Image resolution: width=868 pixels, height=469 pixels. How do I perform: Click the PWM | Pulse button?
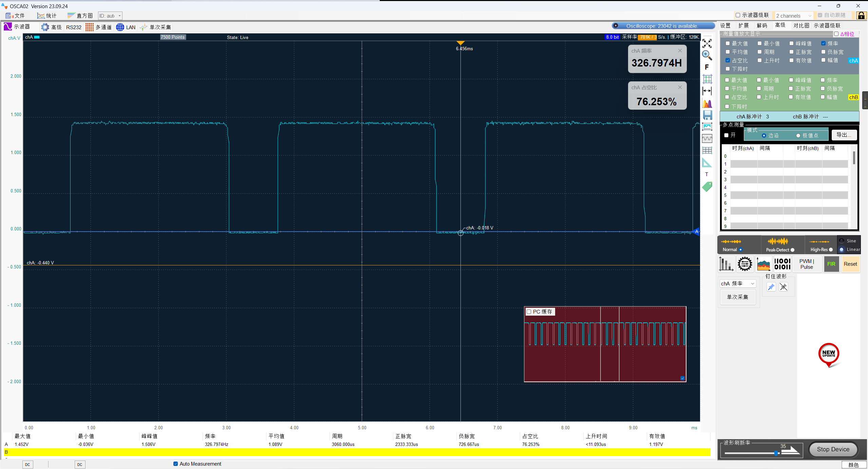(807, 264)
